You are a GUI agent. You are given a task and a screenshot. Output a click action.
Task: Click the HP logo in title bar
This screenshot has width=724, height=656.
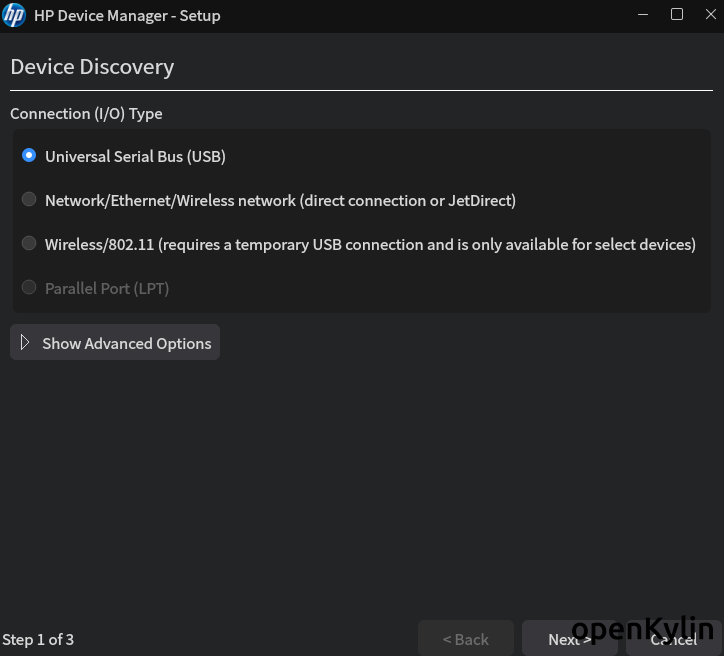point(14,15)
